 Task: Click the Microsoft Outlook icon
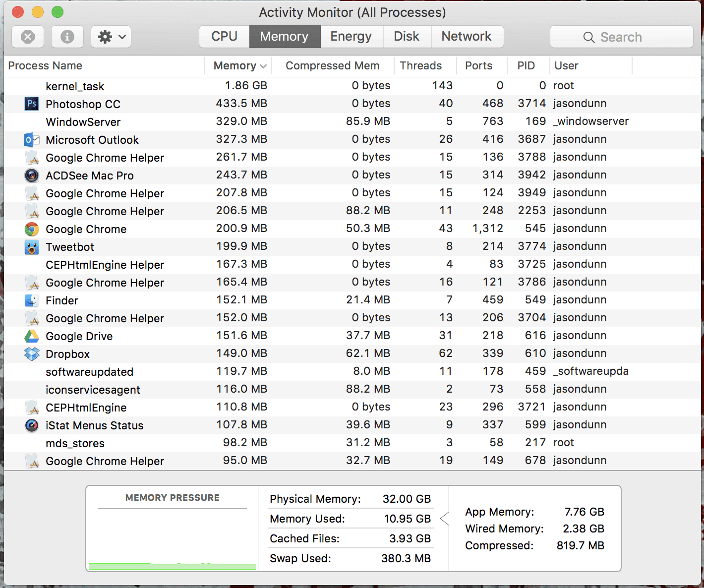click(32, 140)
